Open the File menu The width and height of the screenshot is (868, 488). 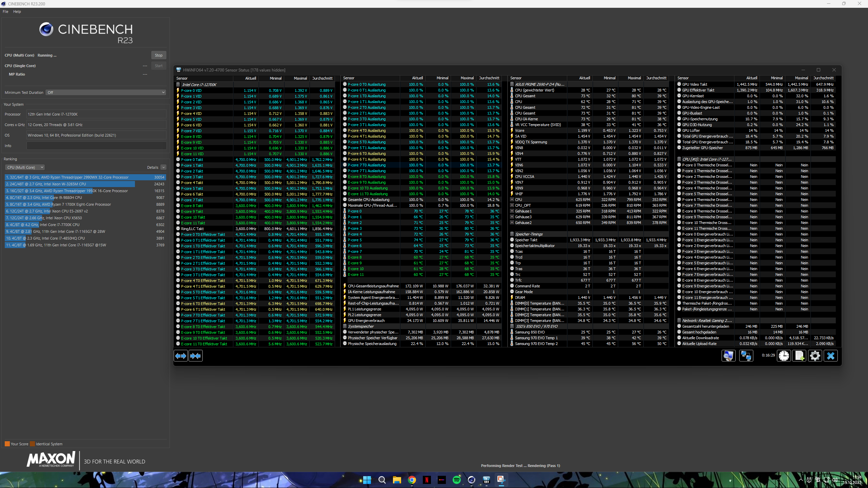click(5, 12)
